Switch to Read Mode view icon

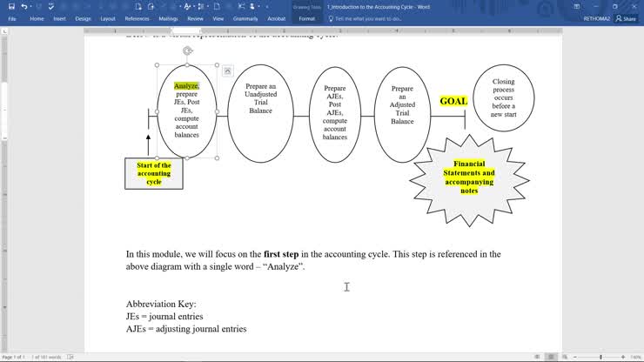click(x=537, y=357)
